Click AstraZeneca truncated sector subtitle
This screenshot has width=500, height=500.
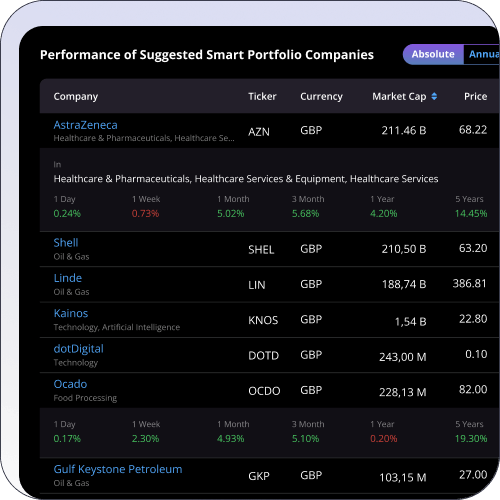144,138
